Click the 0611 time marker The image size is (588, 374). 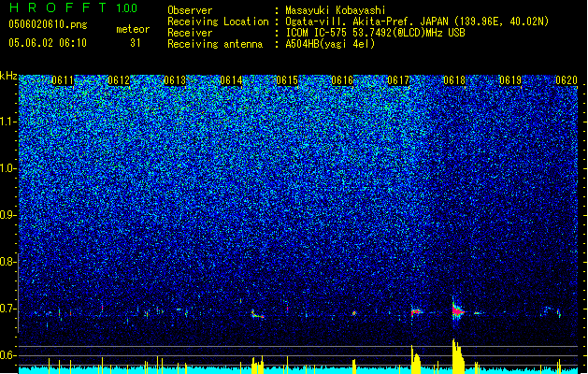click(x=63, y=80)
